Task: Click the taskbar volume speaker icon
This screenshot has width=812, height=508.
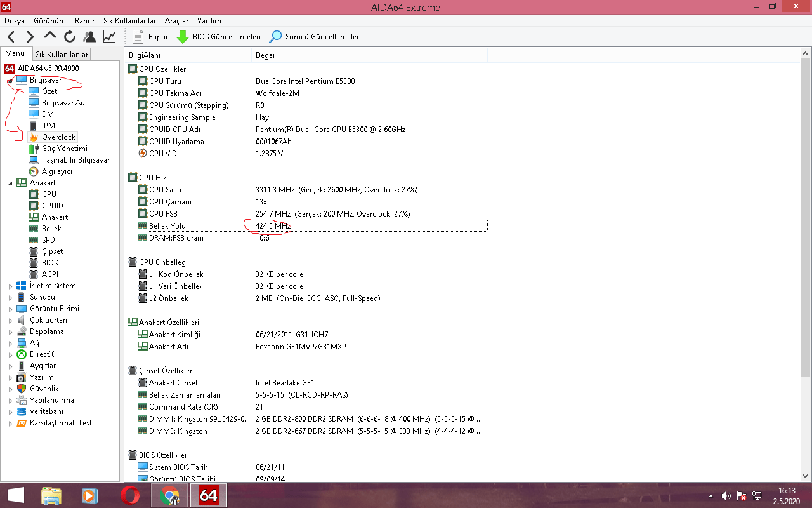Action: (x=726, y=496)
